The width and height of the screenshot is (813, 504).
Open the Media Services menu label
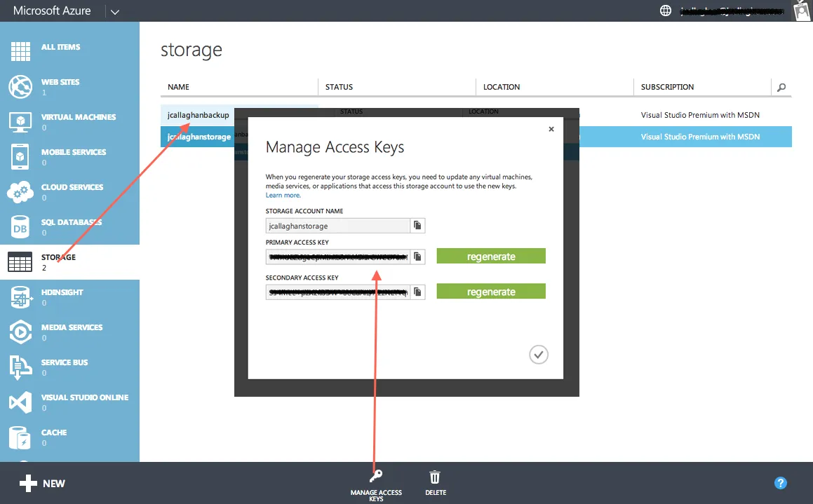click(x=72, y=327)
